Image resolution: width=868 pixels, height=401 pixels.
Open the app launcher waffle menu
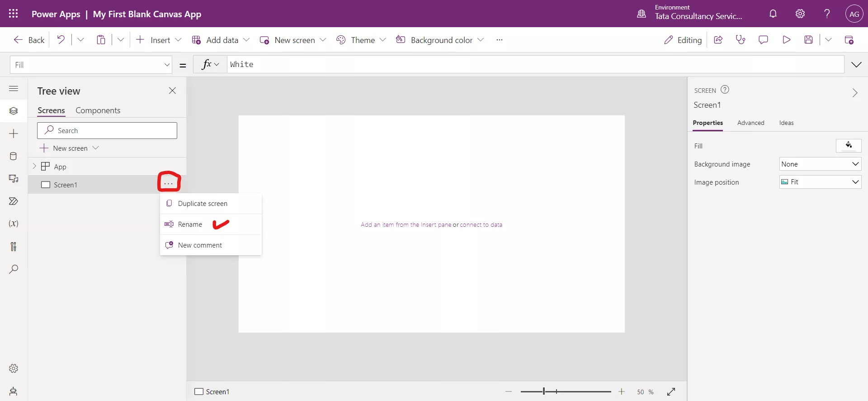pos(14,14)
